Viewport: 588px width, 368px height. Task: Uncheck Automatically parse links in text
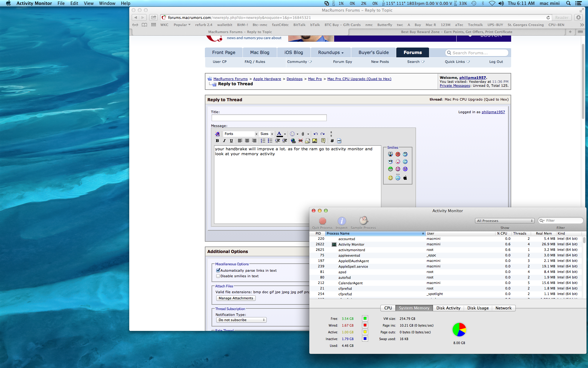(x=218, y=270)
